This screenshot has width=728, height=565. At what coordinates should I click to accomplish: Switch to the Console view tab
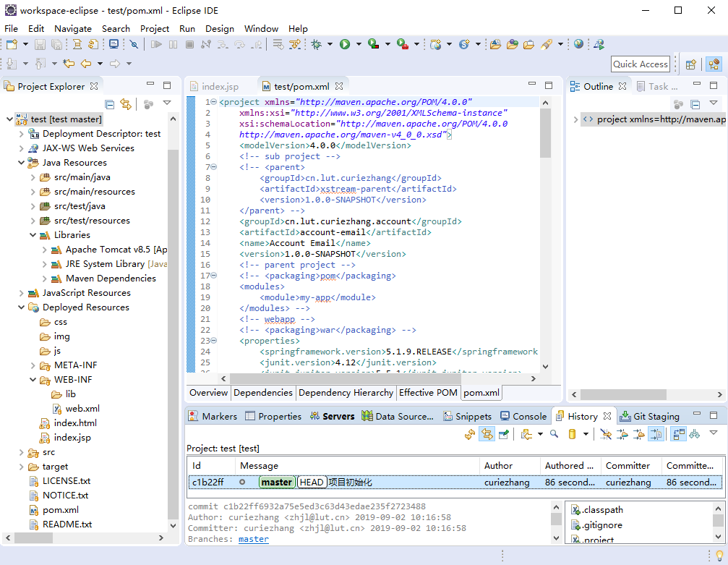point(523,416)
